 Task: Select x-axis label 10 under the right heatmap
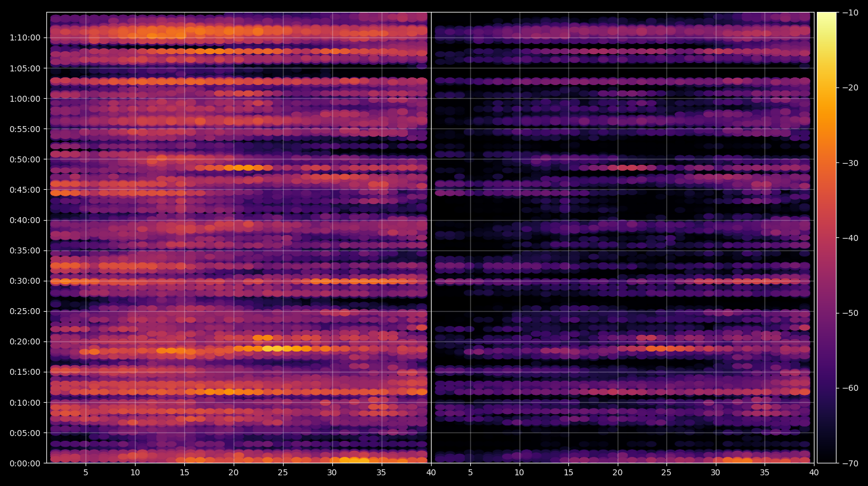(519, 473)
